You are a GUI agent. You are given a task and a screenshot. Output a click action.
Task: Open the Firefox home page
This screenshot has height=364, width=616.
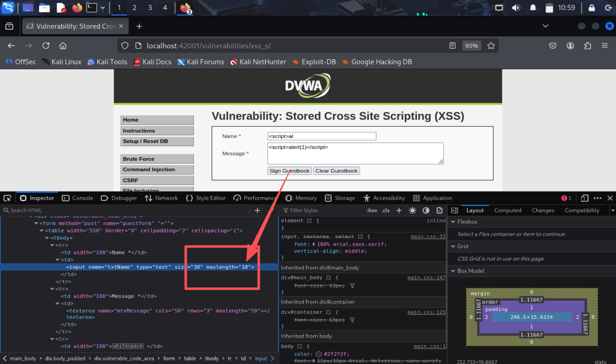click(x=63, y=46)
